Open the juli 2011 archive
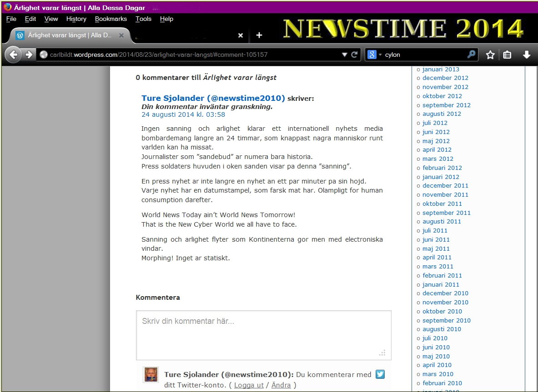Viewport: 538px width, 392px height. point(435,231)
